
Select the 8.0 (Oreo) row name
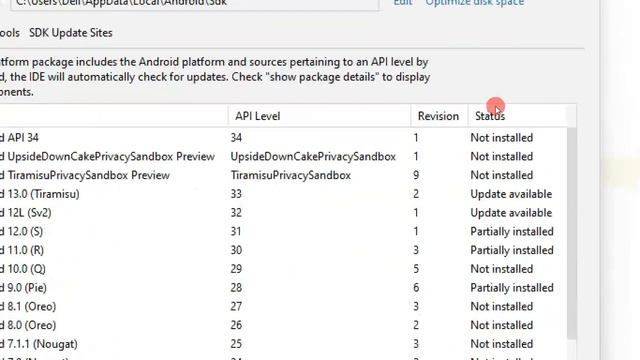[28, 326]
